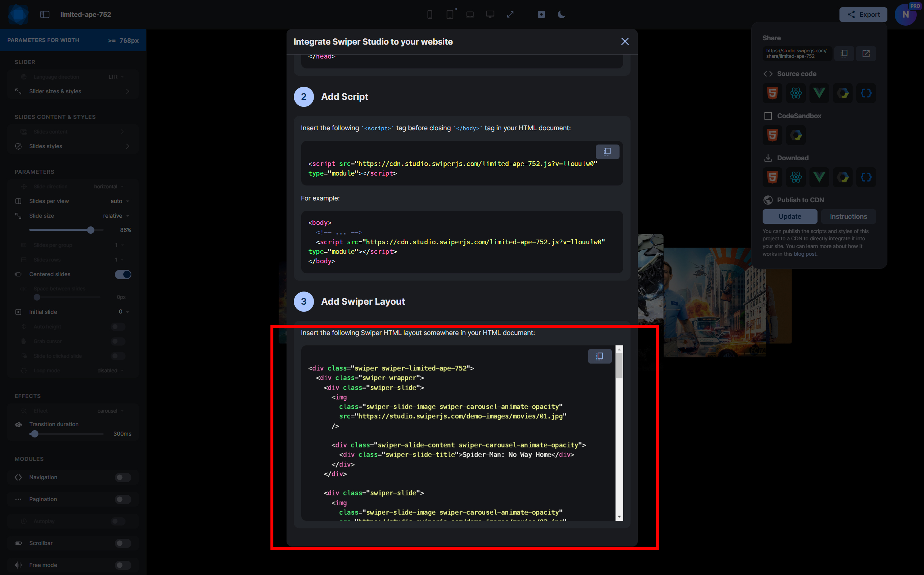
Task: Click the square dot icon in top toolbar
Action: [x=541, y=15]
